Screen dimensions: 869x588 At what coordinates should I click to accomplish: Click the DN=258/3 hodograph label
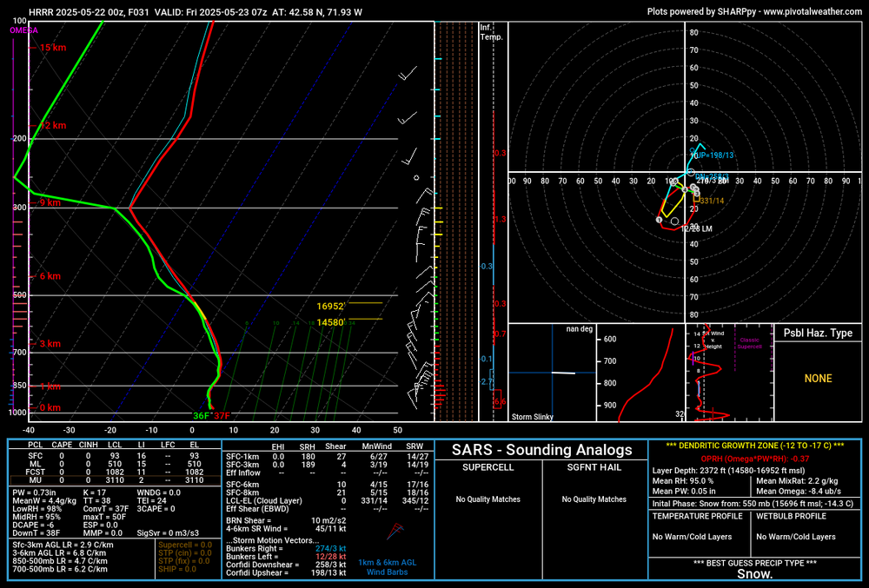(712, 176)
